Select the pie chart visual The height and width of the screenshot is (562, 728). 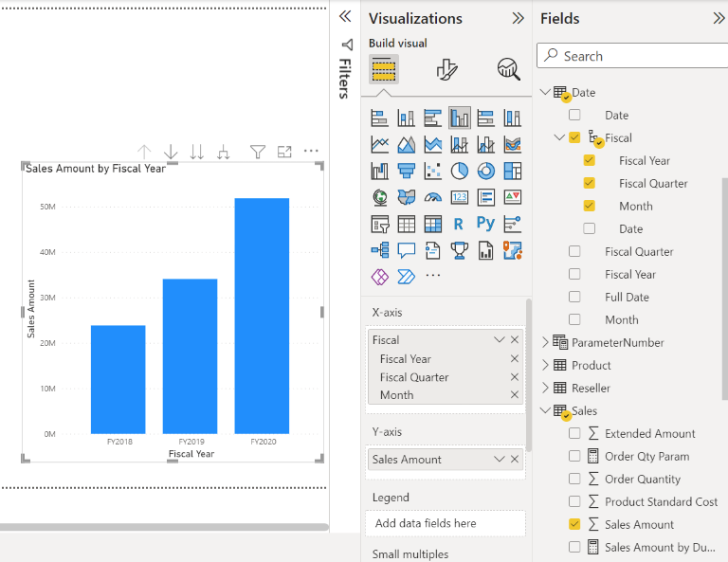459,171
